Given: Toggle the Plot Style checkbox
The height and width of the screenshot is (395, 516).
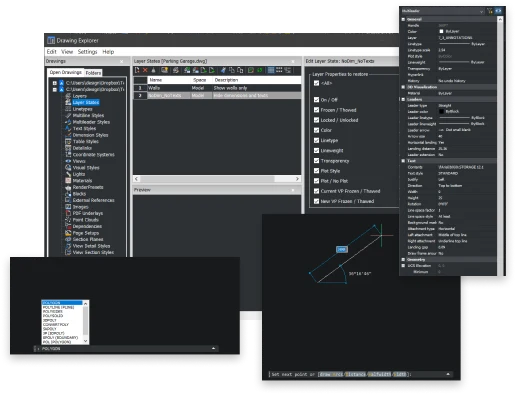Looking at the screenshot, I should (x=316, y=171).
